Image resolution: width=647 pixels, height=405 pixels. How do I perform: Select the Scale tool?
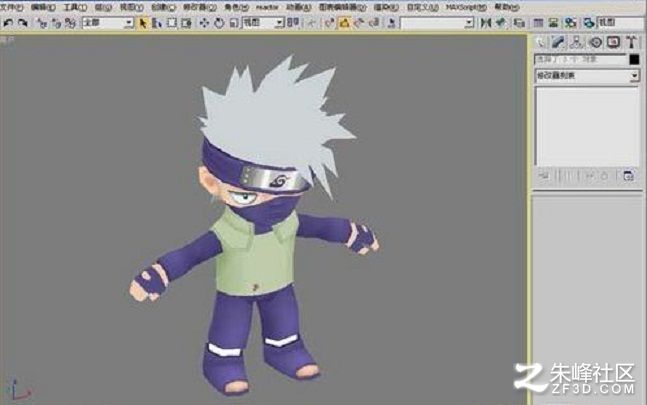pyautogui.click(x=234, y=23)
